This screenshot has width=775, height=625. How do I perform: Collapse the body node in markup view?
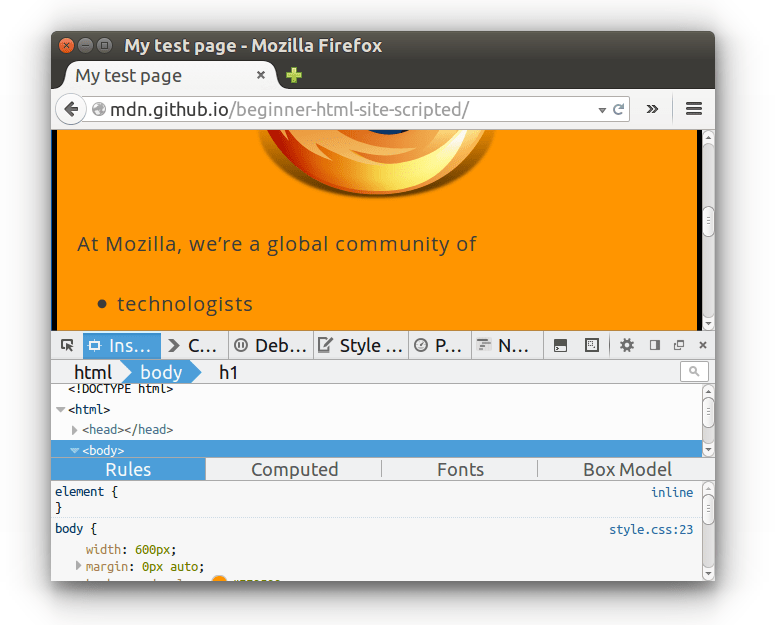coord(75,451)
